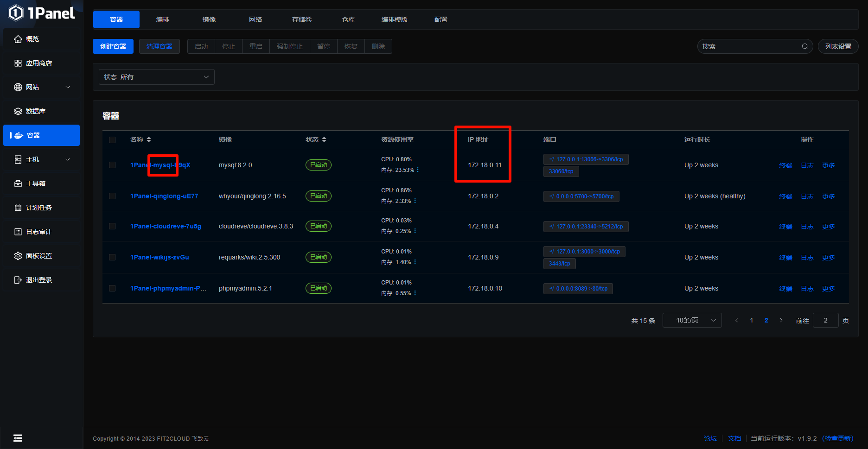Image resolution: width=868 pixels, height=449 pixels.
Task: Sort by 状态 using the sort arrows
Action: [324, 139]
